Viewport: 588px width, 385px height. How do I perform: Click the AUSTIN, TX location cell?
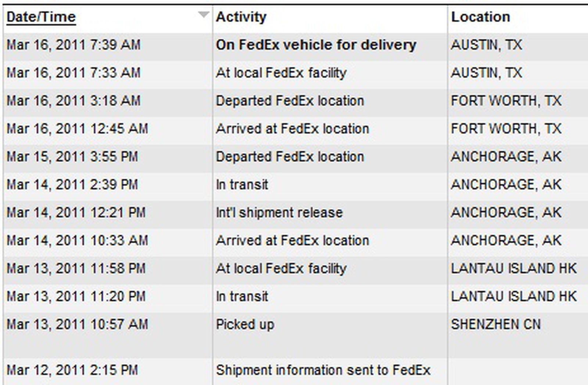(486, 44)
